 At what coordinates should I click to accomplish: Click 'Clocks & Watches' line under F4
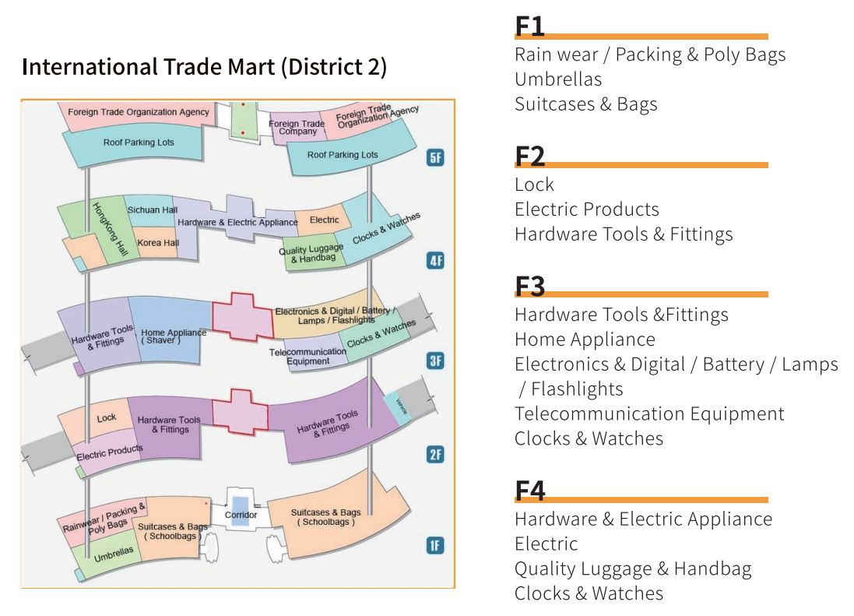(x=589, y=593)
